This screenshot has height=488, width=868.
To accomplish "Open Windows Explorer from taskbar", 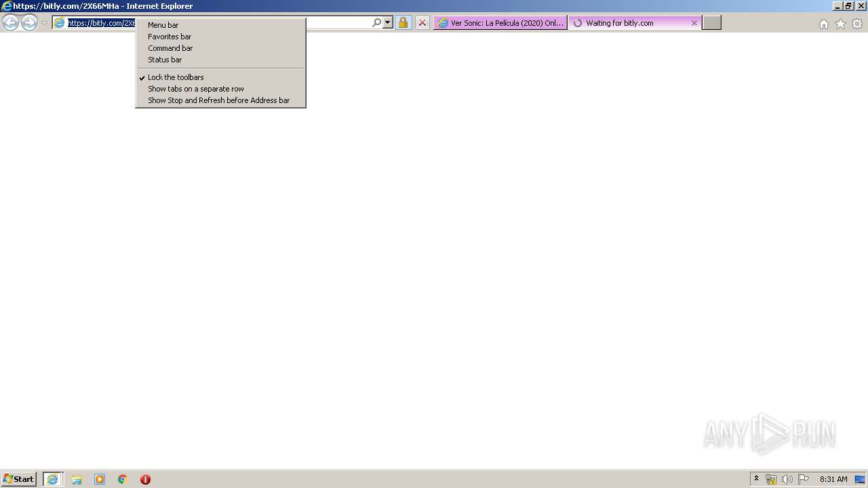I will pyautogui.click(x=77, y=479).
